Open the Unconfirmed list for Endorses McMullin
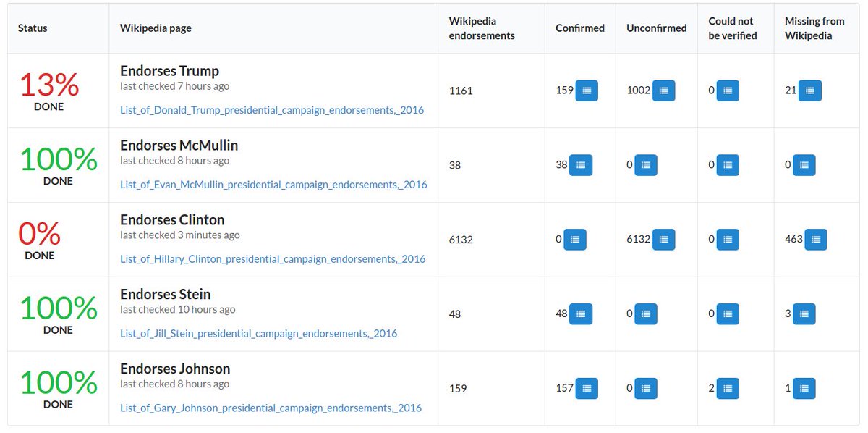The height and width of the screenshot is (433, 868). click(646, 165)
